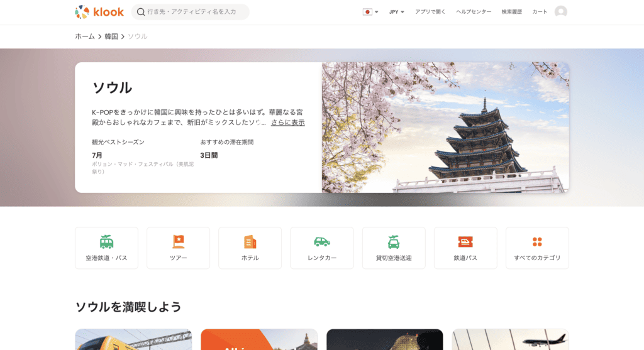Go to ホーム breadcrumb

coord(85,36)
